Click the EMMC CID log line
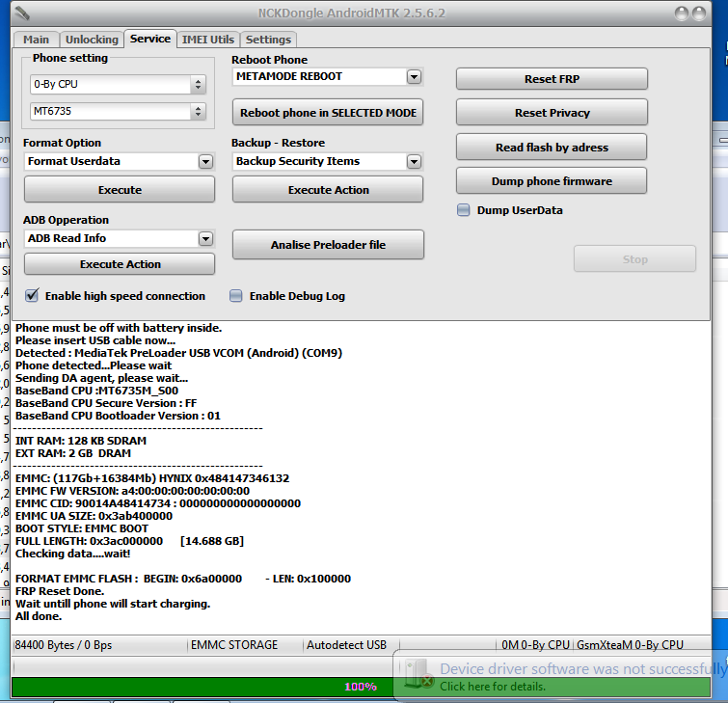Viewport: 728px width, 703px height. [x=158, y=503]
